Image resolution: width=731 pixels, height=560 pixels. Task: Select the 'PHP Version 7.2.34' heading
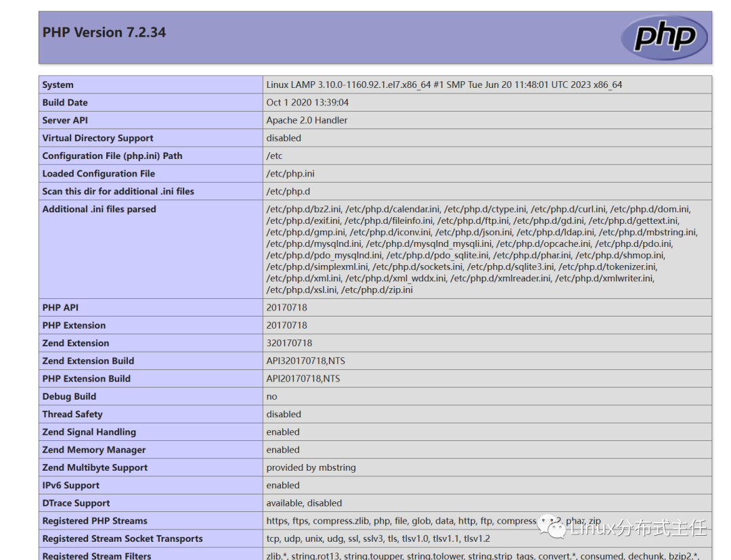104,32
